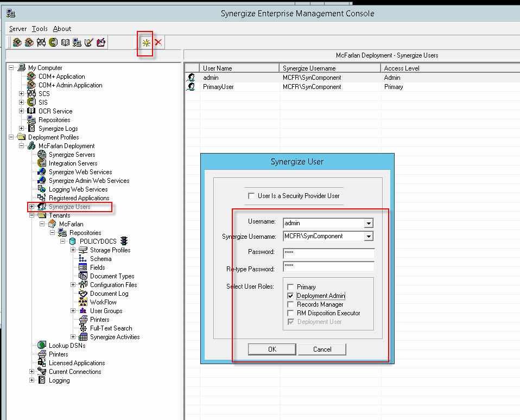This screenshot has width=520, height=420.
Task: Tick the RM Disposition Executor checkbox
Action: click(290, 313)
